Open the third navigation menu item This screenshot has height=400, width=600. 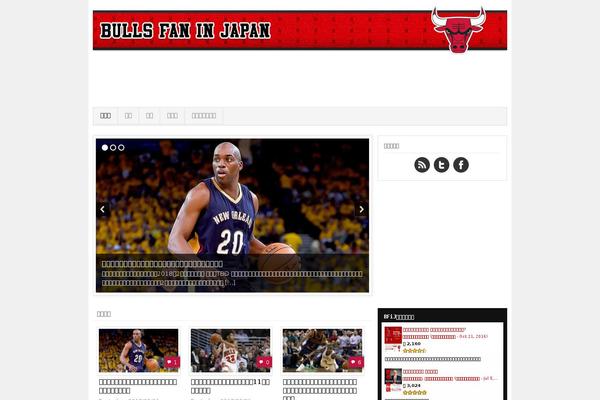coord(149,116)
